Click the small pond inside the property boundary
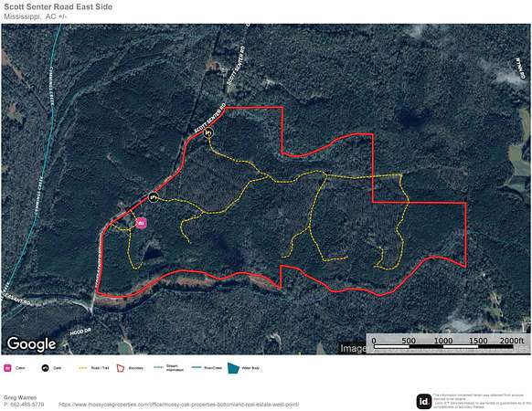The width and height of the screenshot is (532, 411). (153, 253)
